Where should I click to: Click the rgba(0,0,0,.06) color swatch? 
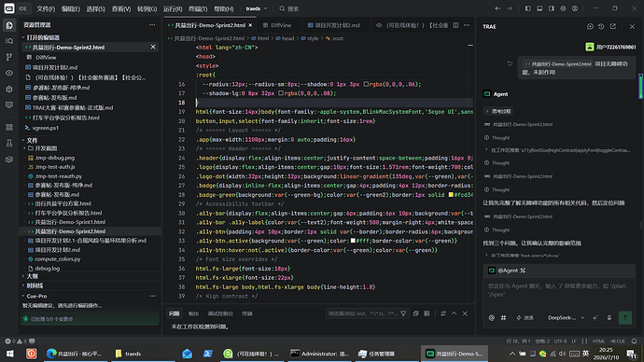point(366,84)
